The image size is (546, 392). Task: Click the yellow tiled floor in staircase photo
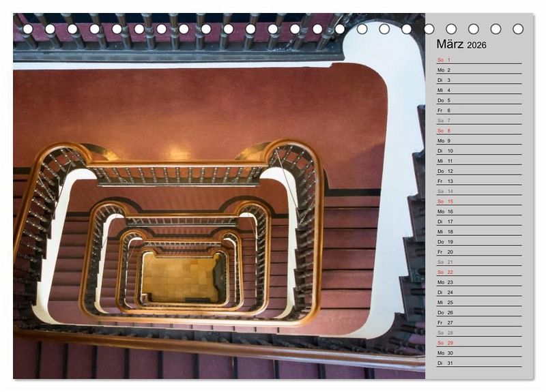[181, 277]
